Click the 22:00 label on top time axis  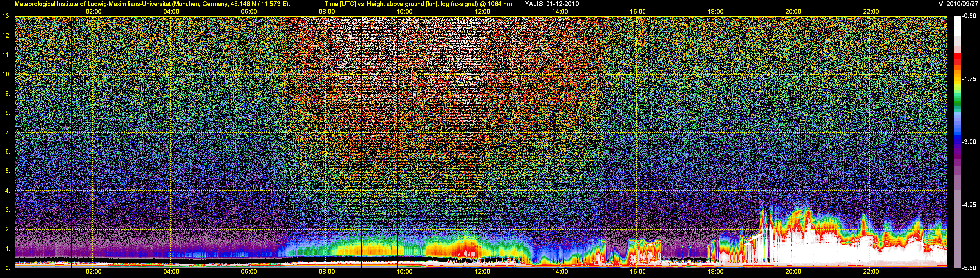point(871,12)
